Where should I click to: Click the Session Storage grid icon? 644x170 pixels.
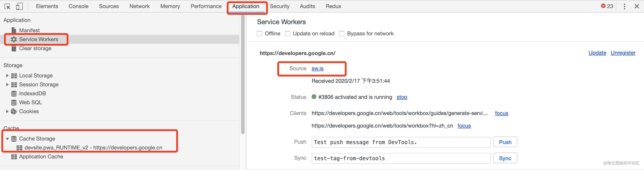coord(14,85)
